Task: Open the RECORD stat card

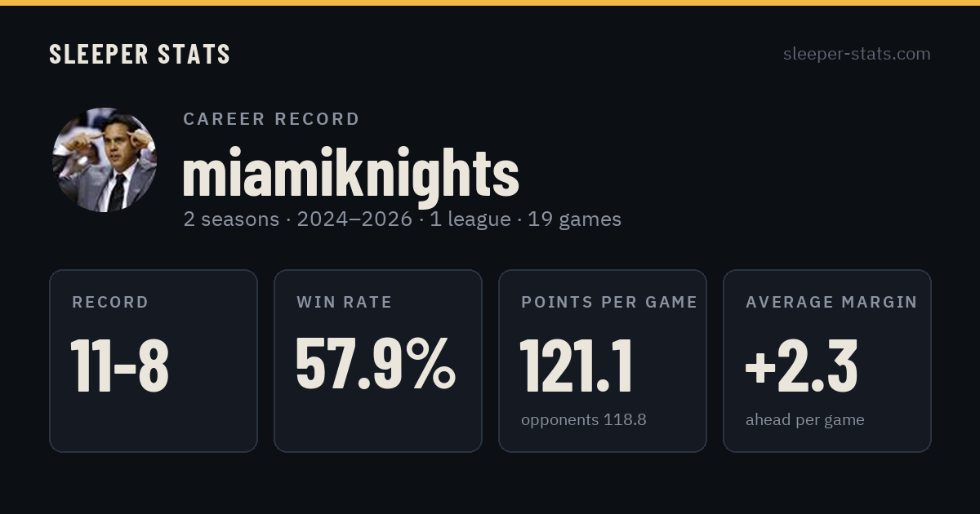Action: pos(154,361)
